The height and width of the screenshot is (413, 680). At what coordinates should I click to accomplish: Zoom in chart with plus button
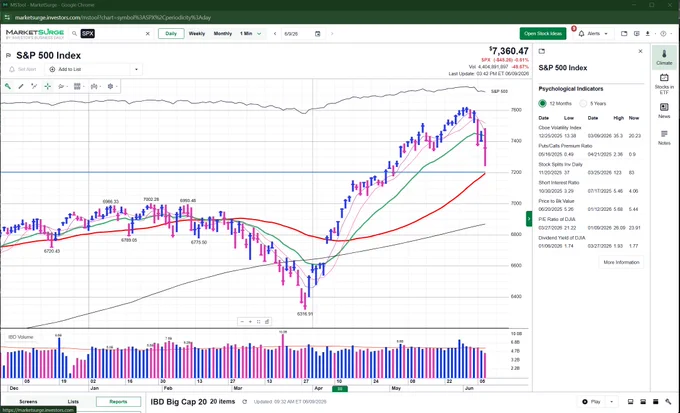coord(250,321)
